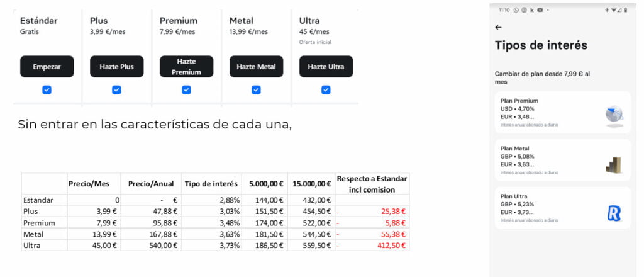Click the Hazte Premium button

point(186,67)
